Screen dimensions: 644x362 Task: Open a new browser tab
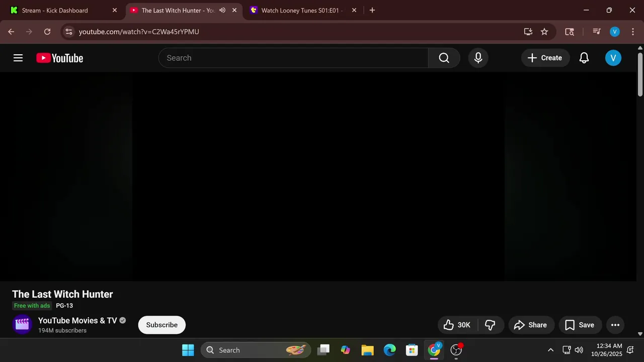[372, 10]
